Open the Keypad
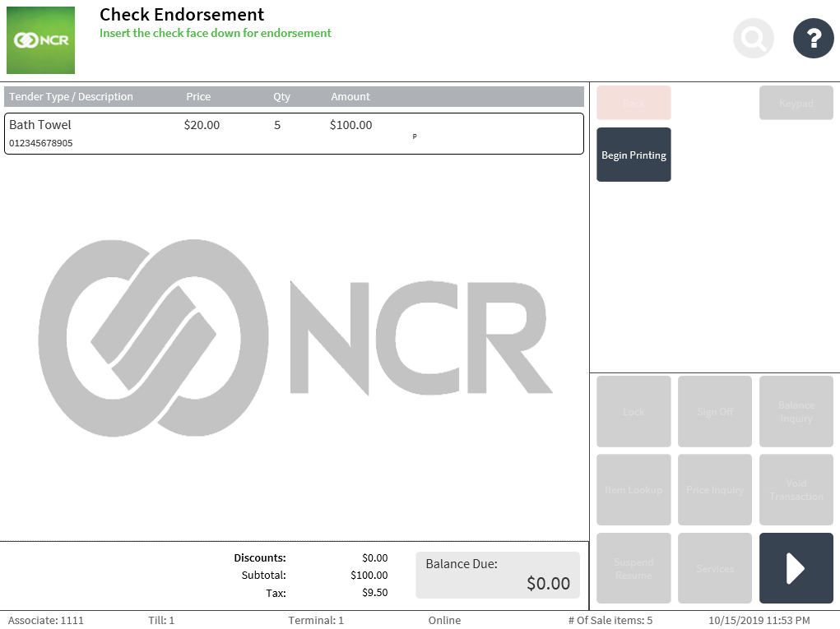Screen dimensions: 840x629 click(796, 103)
